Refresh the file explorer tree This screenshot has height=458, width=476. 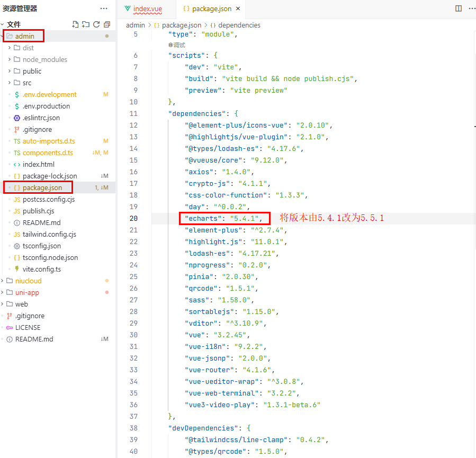tap(96, 24)
